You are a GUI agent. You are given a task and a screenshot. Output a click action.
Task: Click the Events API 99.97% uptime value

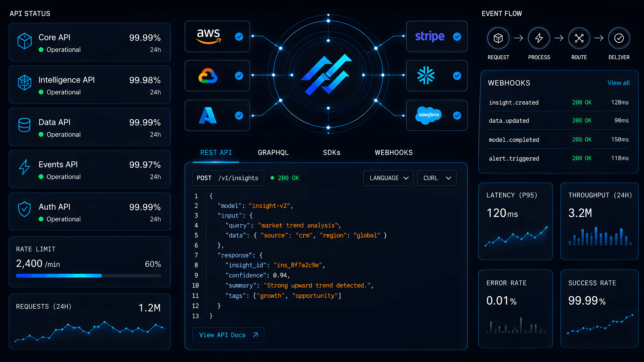tap(145, 165)
